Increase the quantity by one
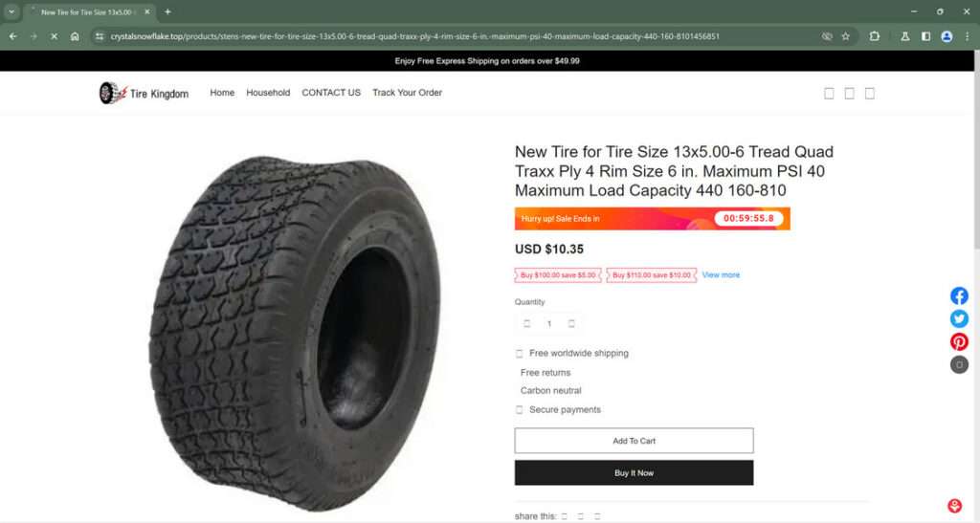This screenshot has height=523, width=980. tap(571, 323)
